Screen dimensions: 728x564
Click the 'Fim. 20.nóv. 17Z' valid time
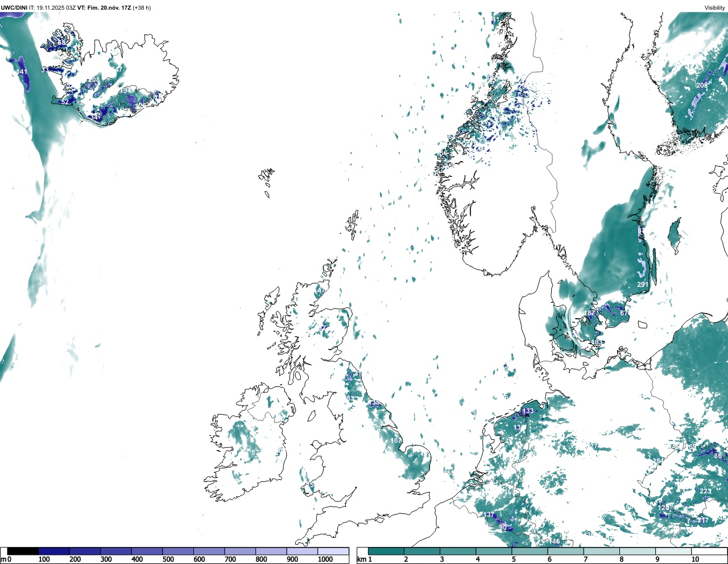point(109,7)
